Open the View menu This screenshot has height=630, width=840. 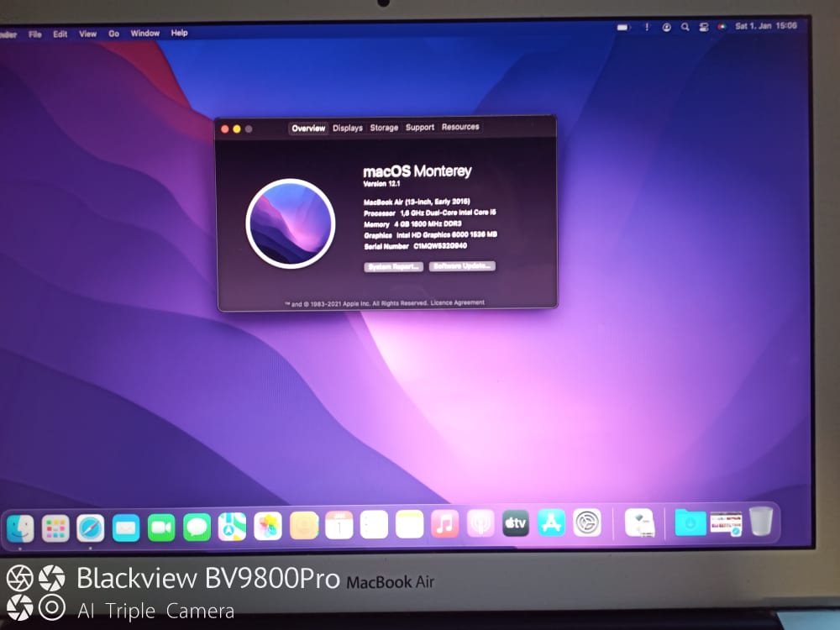(88, 34)
